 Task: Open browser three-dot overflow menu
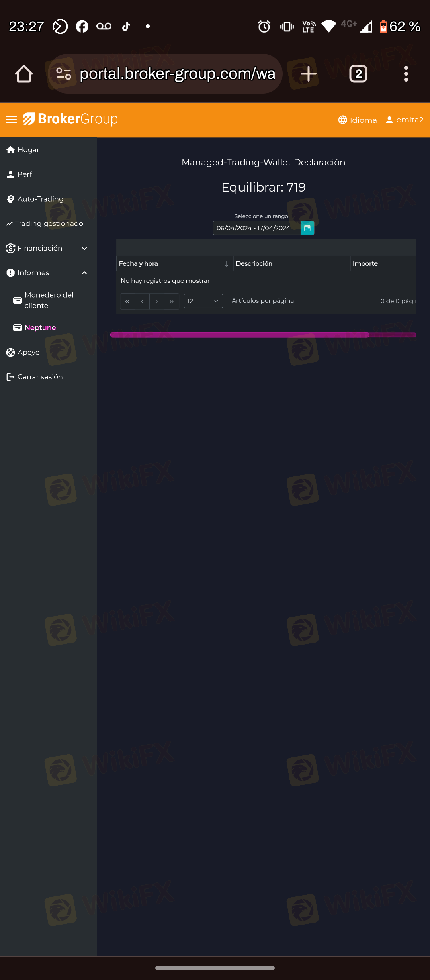[406, 74]
